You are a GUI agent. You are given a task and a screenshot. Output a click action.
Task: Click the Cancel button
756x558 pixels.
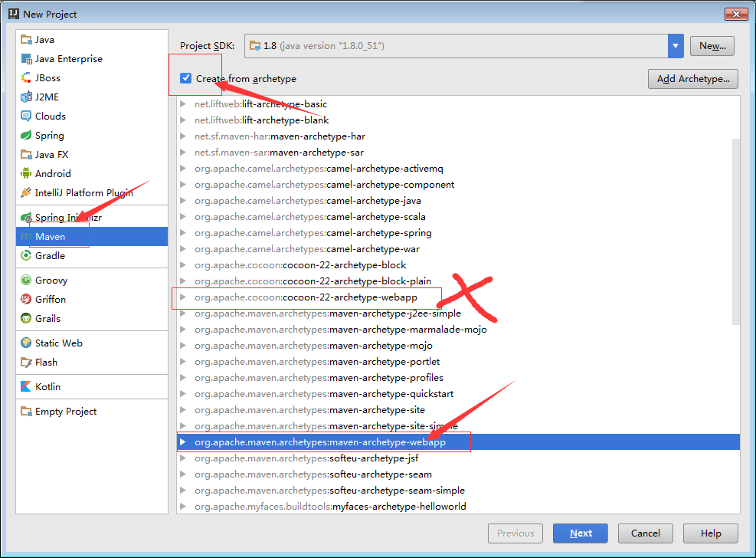point(645,533)
